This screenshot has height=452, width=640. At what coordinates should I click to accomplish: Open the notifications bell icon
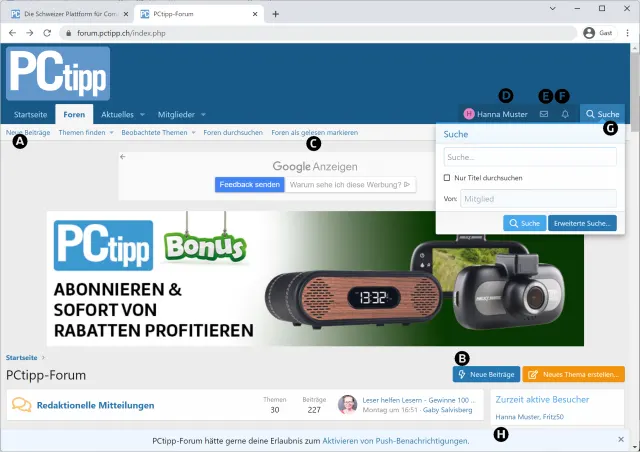[x=565, y=114]
